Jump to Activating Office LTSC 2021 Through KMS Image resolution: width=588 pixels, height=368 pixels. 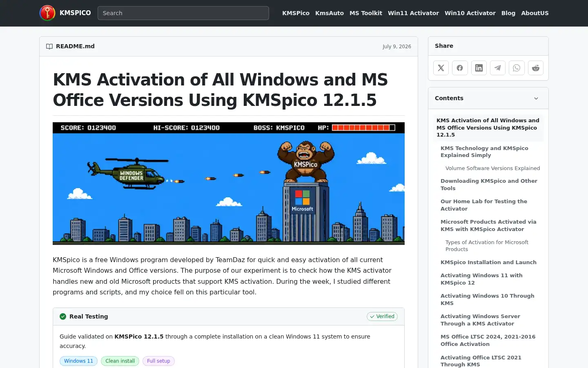point(481,361)
